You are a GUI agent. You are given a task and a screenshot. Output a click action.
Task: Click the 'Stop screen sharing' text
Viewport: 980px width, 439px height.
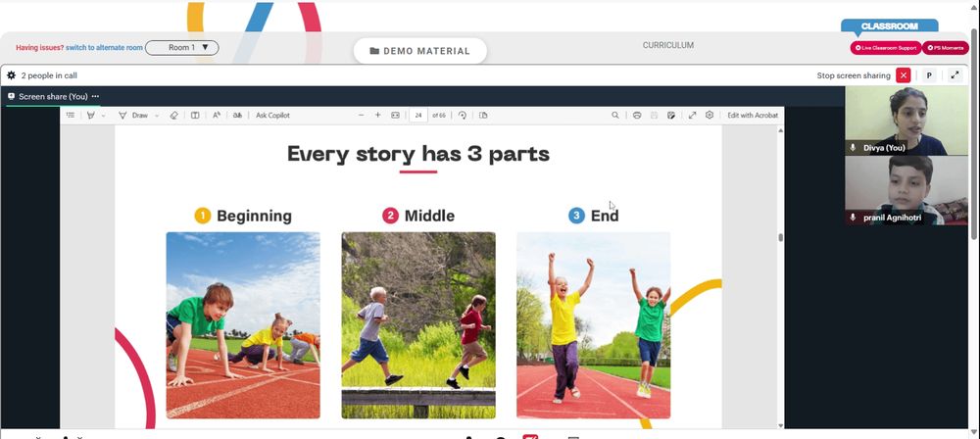[x=854, y=75]
